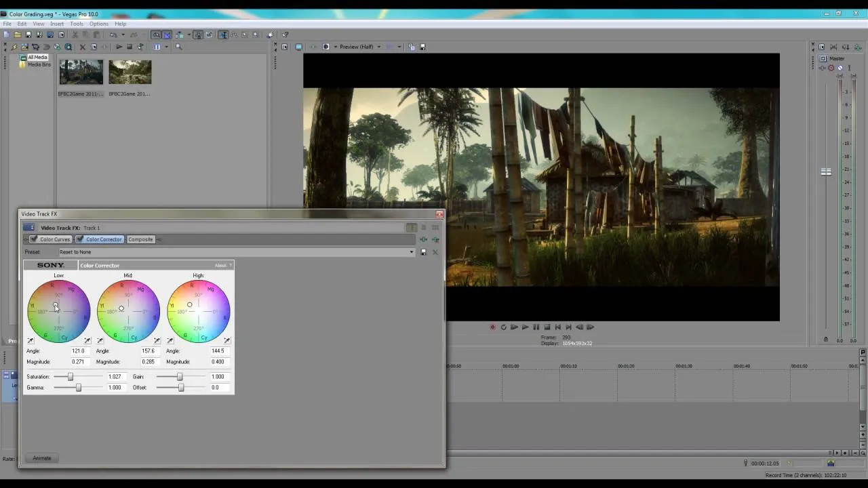Screen dimensions: 868x488
Task: Click the Saturation slider handle
Action: click(x=71, y=377)
